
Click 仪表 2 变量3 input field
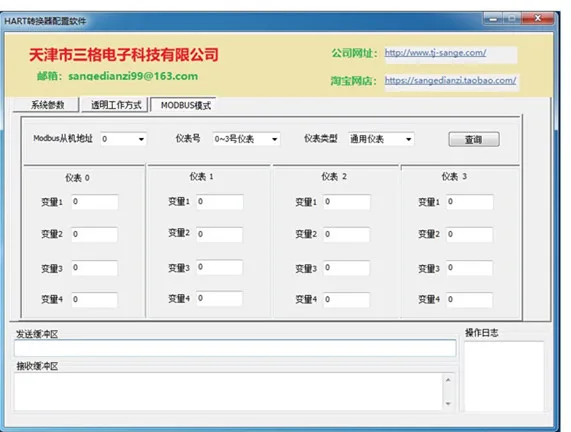click(x=347, y=268)
